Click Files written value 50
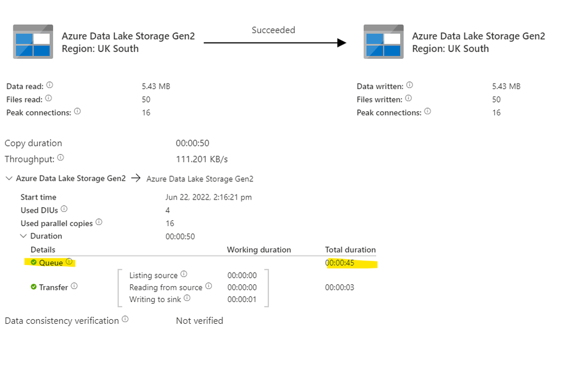 point(497,100)
